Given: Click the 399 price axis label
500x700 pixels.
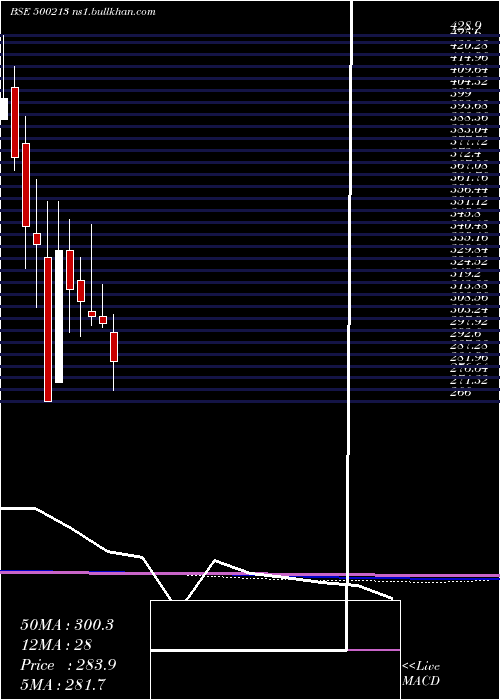Looking at the screenshot, I should point(460,94).
